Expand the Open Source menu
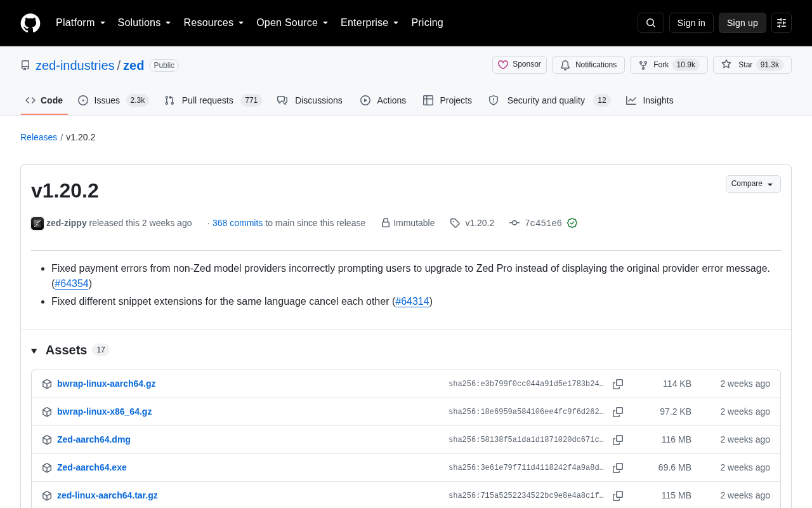Screen dimensions: 812x508 tap(292, 23)
